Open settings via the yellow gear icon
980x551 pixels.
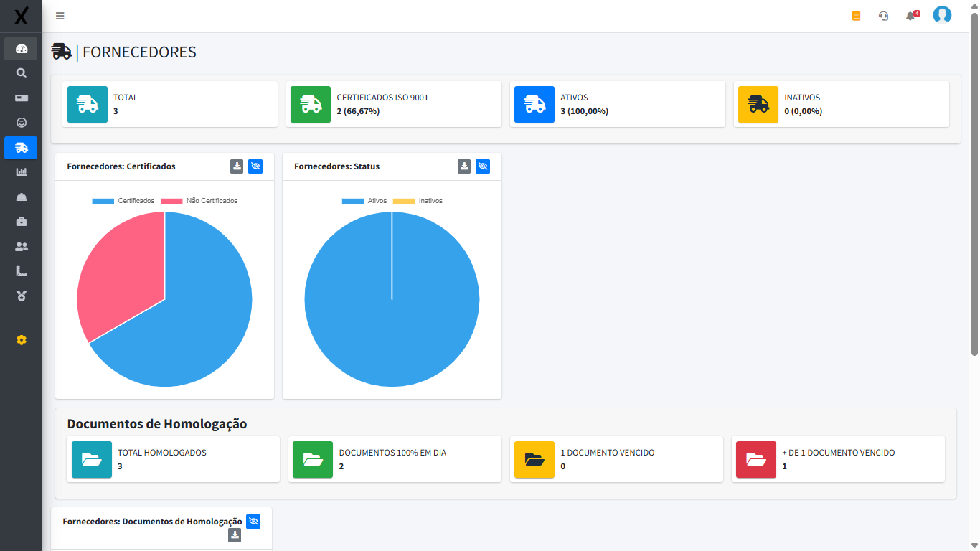point(21,340)
